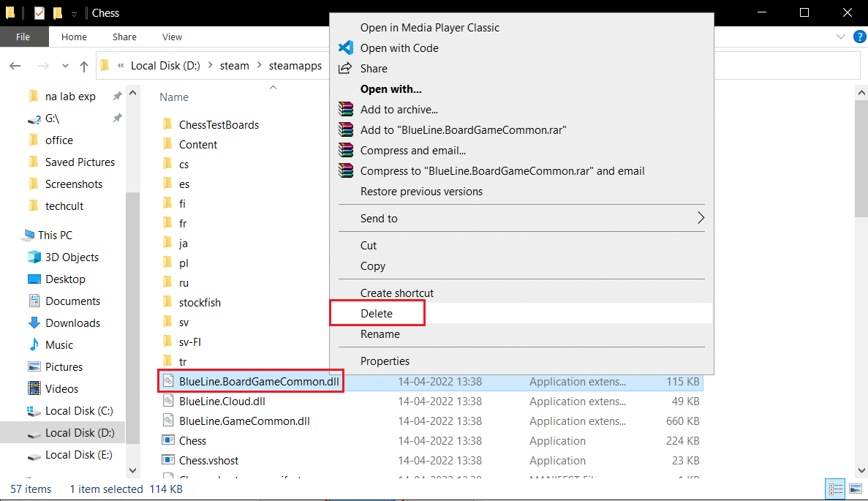Screen dimensions: 868x501
Task: Open the Home ribbon tab
Action: (x=74, y=37)
